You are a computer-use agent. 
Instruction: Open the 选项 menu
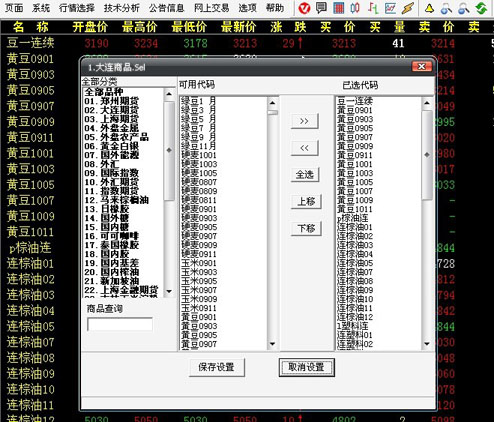[248, 8]
